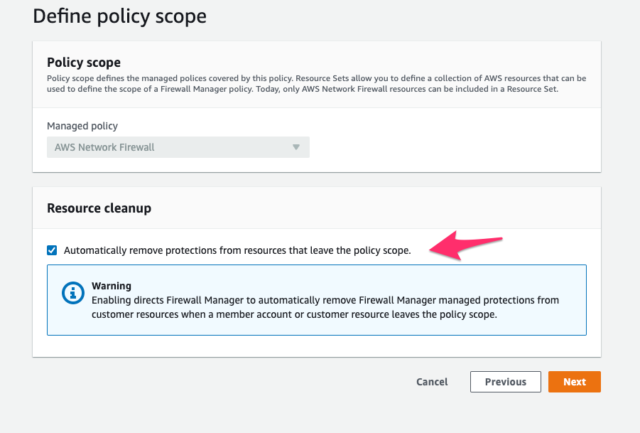The width and height of the screenshot is (640, 433).
Task: Cancel the policy creation
Action: point(432,382)
